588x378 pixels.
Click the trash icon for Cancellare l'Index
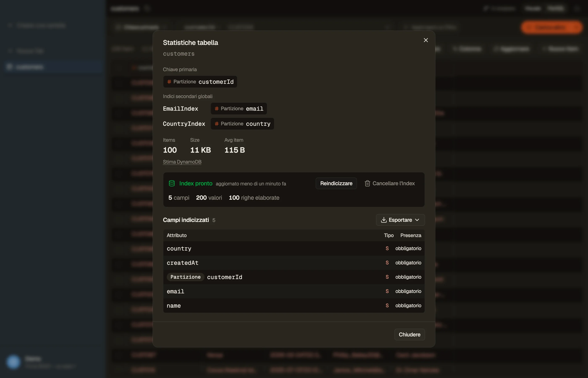pos(367,183)
